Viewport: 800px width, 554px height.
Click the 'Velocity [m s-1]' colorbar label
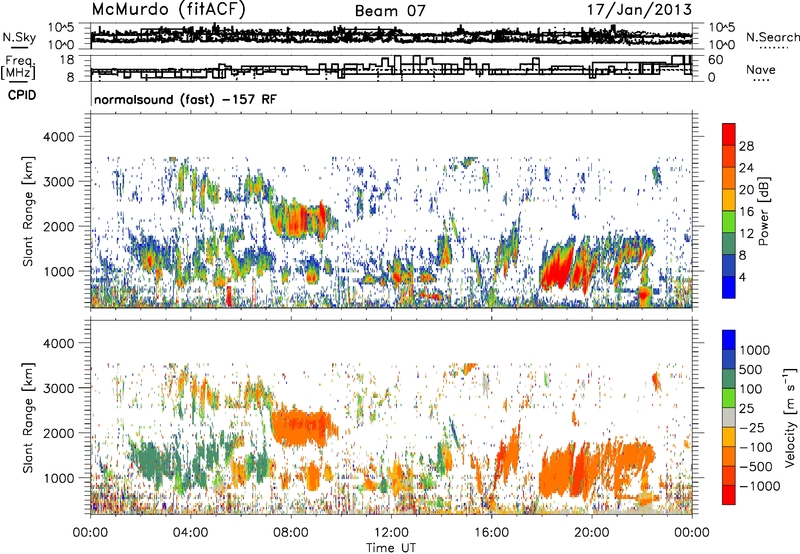(790, 417)
